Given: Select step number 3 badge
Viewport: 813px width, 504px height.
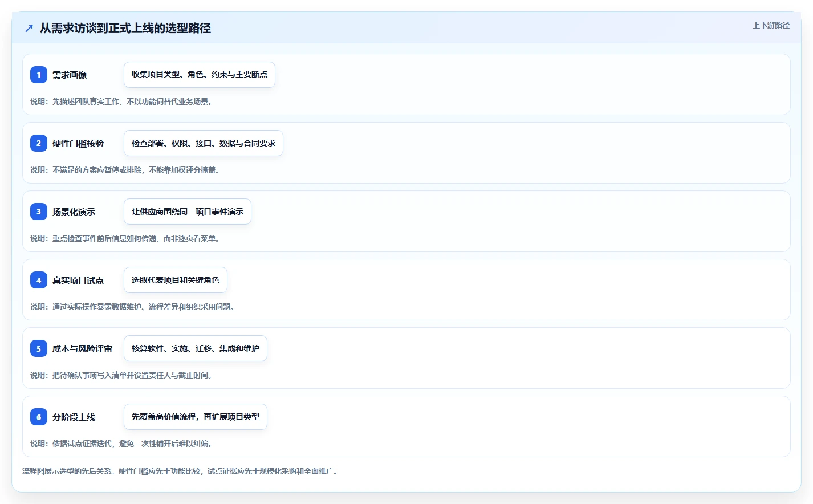Looking at the screenshot, I should pyautogui.click(x=39, y=212).
